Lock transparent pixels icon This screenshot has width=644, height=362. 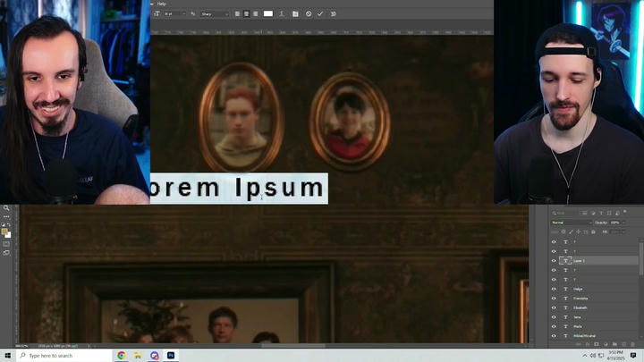point(563,232)
